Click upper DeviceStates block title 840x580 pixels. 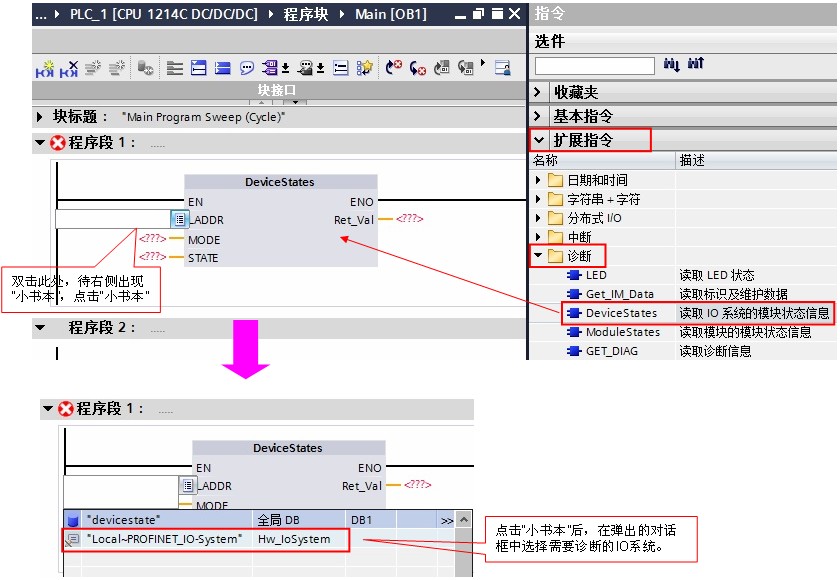coord(280,182)
